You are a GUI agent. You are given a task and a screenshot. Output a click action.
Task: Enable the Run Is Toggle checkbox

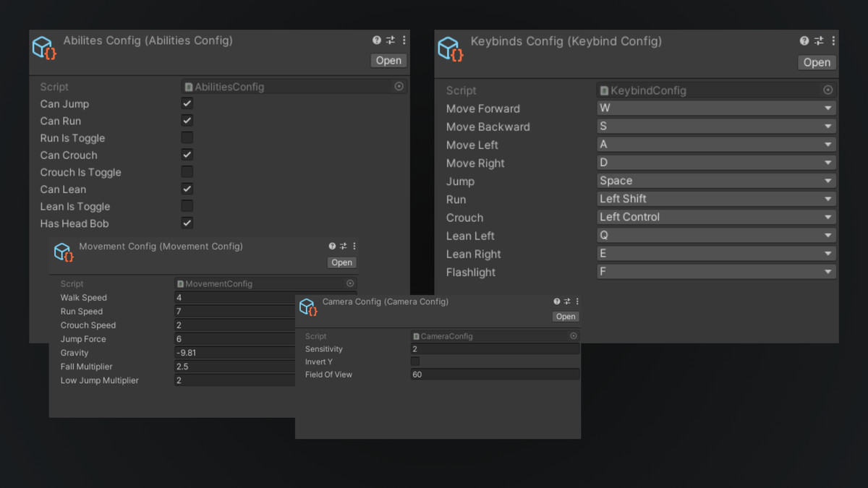point(187,137)
